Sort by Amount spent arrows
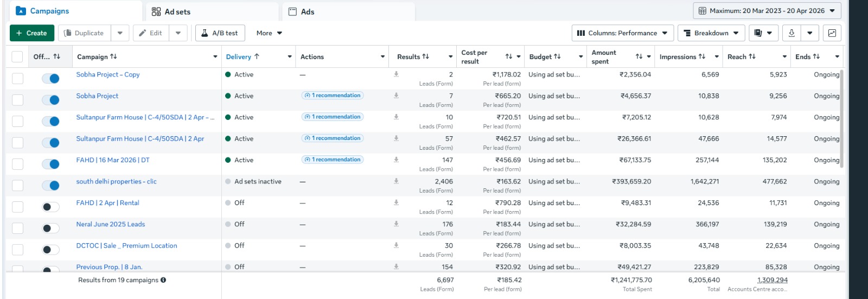This screenshot has width=868, height=299. [x=639, y=56]
